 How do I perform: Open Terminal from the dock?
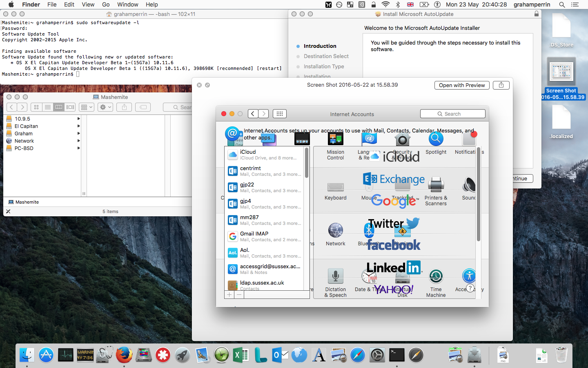pyautogui.click(x=396, y=355)
